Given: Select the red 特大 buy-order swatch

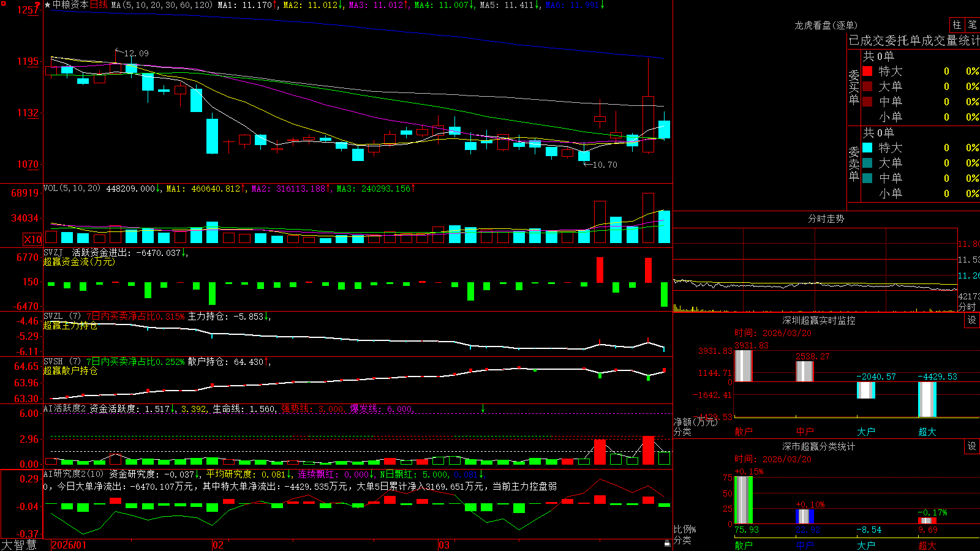Looking at the screenshot, I should [867, 71].
